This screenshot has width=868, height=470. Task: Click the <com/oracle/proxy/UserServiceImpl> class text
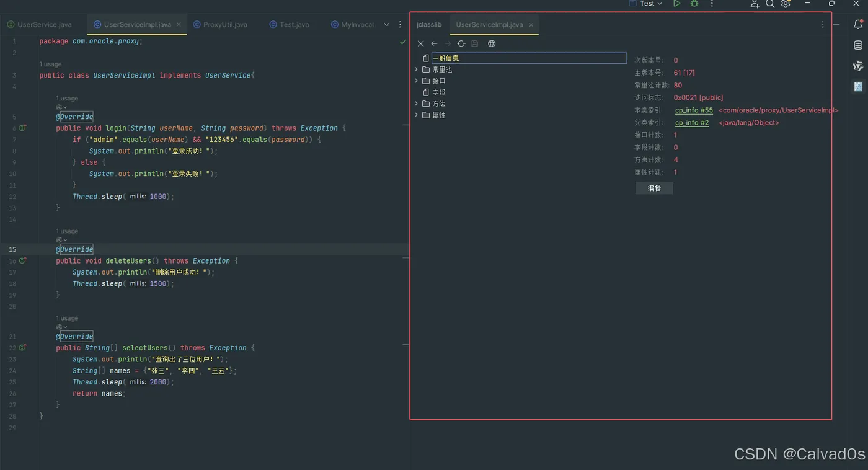coord(779,110)
